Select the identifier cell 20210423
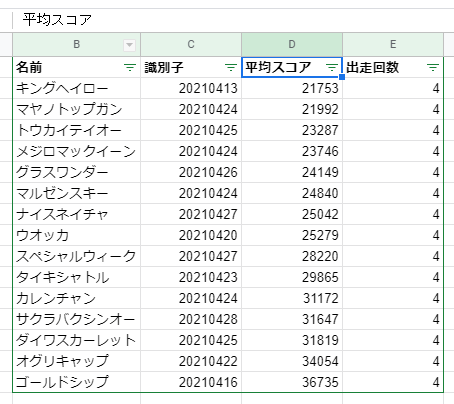Viewport: 454px width, 404px height. pos(191,277)
